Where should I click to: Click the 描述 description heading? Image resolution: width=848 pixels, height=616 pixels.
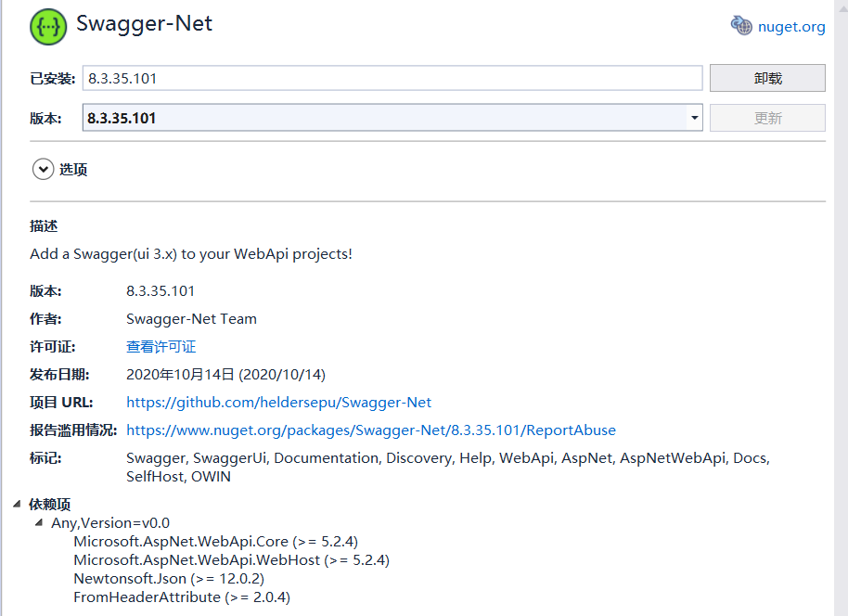44,226
